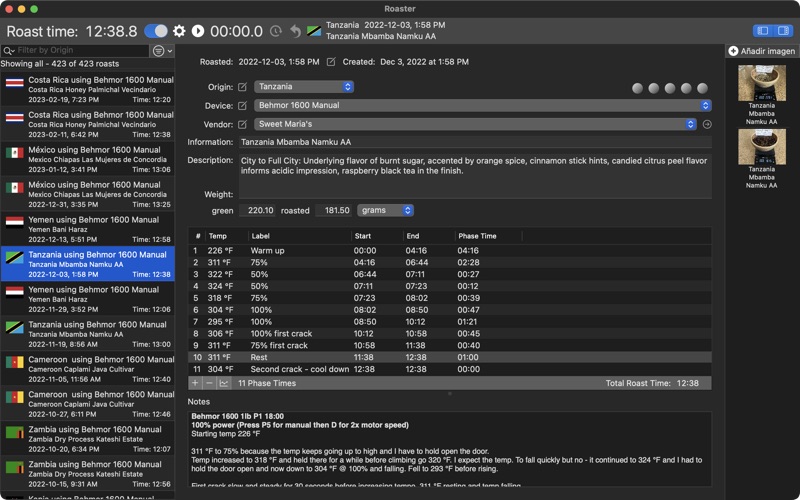This screenshot has width=800, height=500.
Task: Open the Origin Tanzania dropdown
Action: point(304,87)
